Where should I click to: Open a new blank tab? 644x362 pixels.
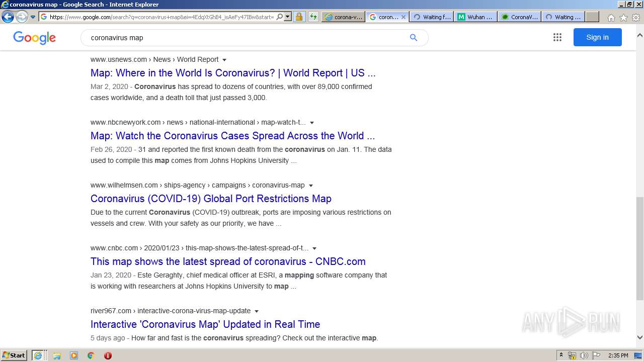pyautogui.click(x=592, y=17)
